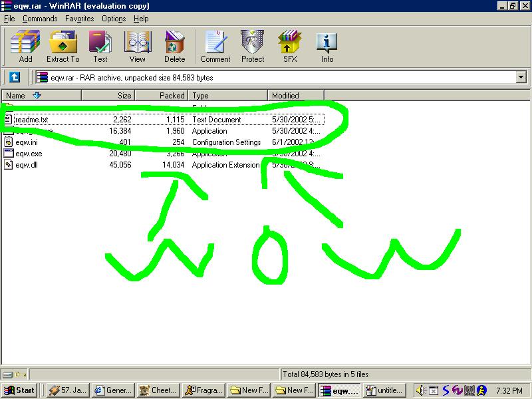
Task: Select the eqw.exe file name
Action: [x=29, y=154]
